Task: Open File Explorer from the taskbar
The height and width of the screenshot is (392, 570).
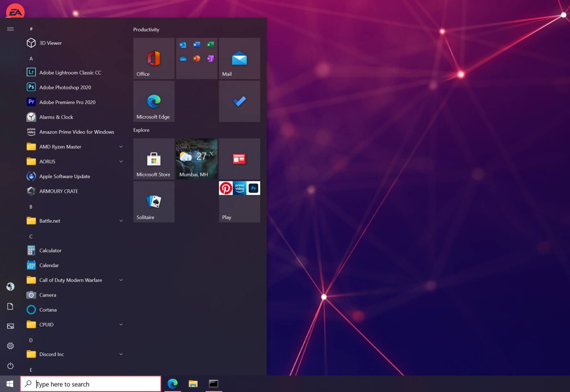Action: pos(193,384)
